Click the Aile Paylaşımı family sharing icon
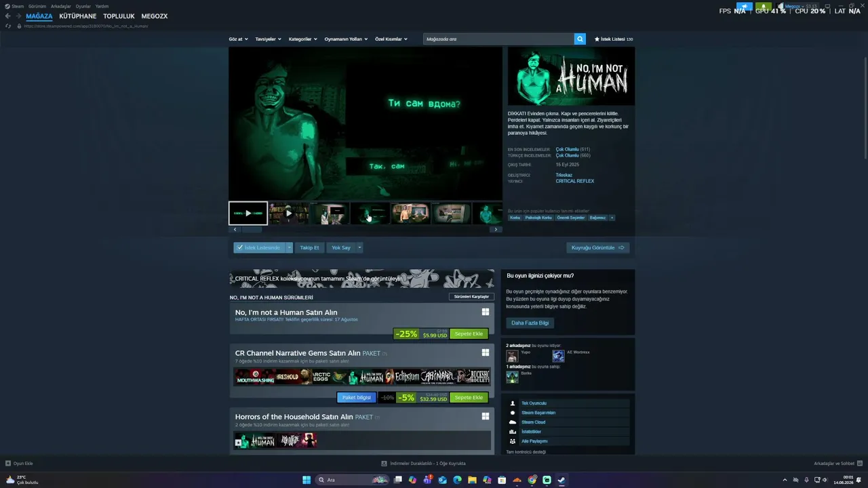Screen dimensions: 868x488 [x=513, y=441]
